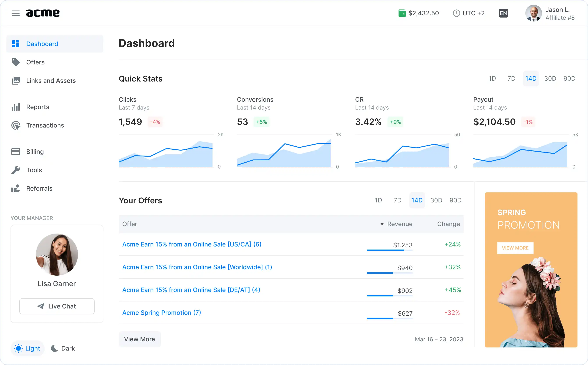This screenshot has width=588, height=365.
Task: Sort by Revenue column arrow
Action: coord(382,224)
